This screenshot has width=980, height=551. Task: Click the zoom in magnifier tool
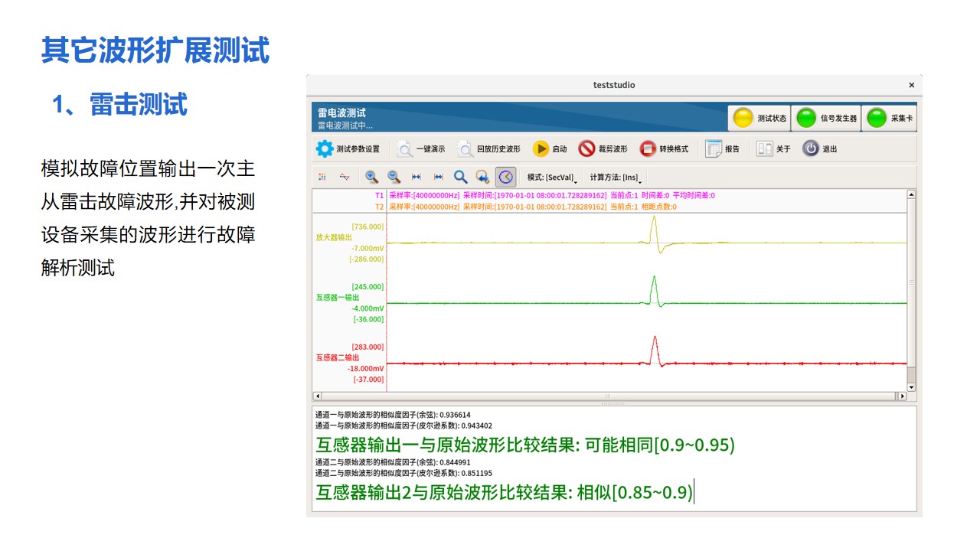371,177
